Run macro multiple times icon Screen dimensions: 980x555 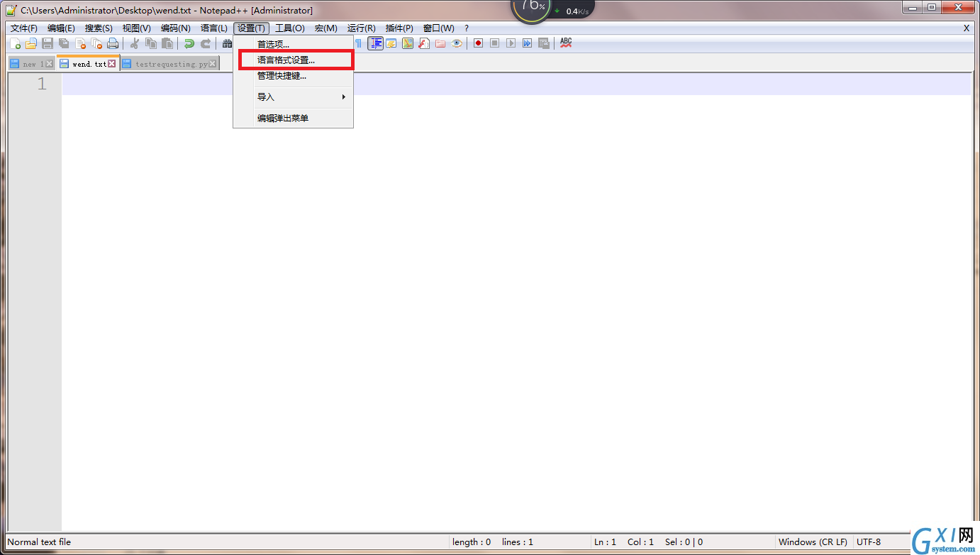(528, 43)
